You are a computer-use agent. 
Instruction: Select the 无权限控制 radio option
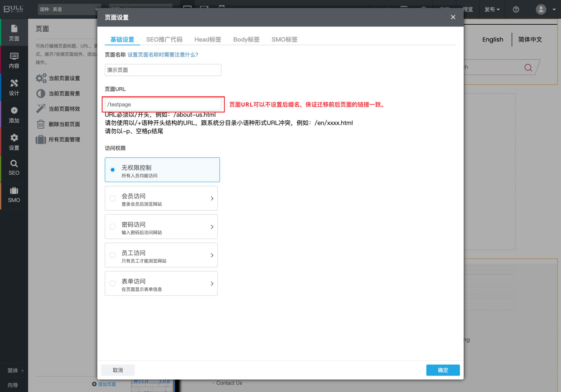coord(113,170)
